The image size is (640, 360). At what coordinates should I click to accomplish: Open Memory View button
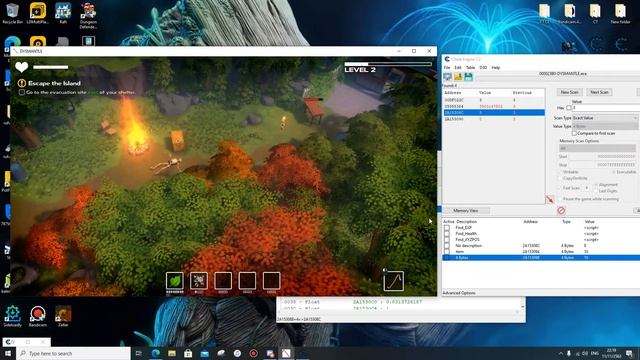tap(466, 211)
